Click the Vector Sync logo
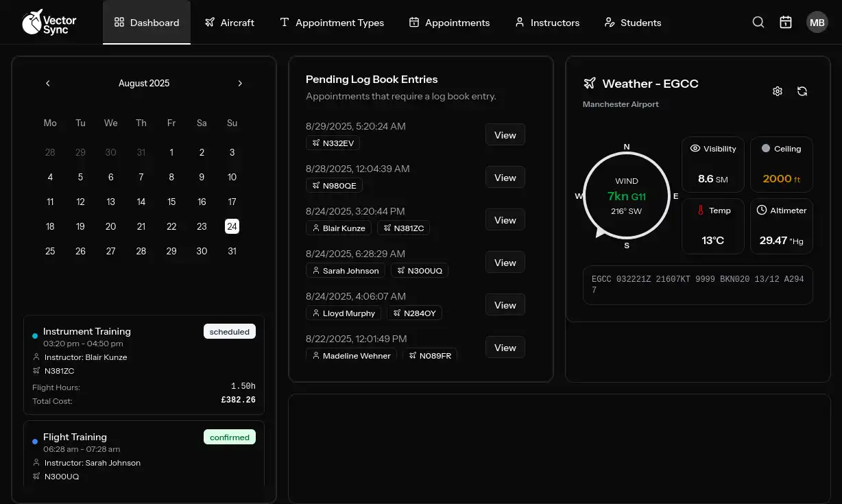Image resolution: width=842 pixels, height=504 pixels. click(x=49, y=22)
